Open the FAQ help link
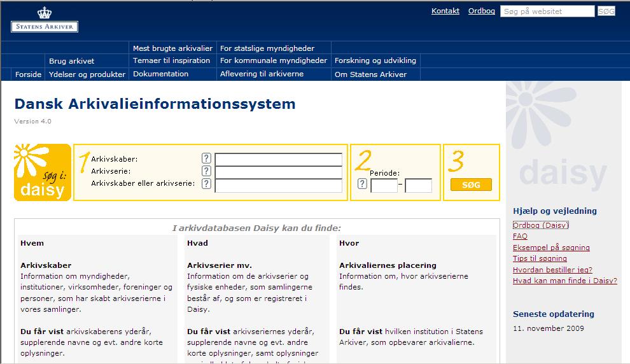 [521, 236]
